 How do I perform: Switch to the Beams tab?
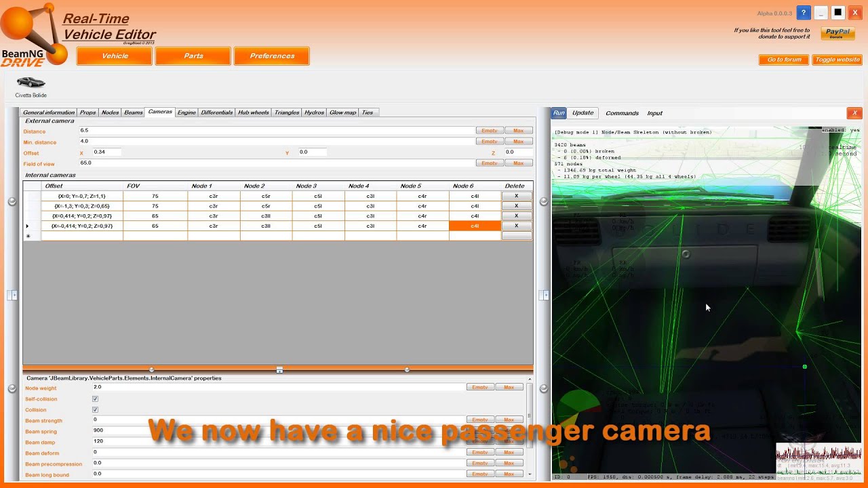click(x=134, y=113)
